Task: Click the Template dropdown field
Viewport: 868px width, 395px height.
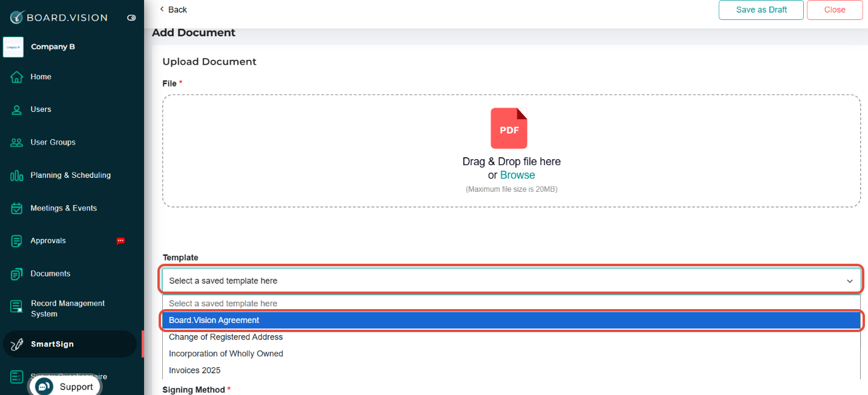Action: (x=511, y=281)
